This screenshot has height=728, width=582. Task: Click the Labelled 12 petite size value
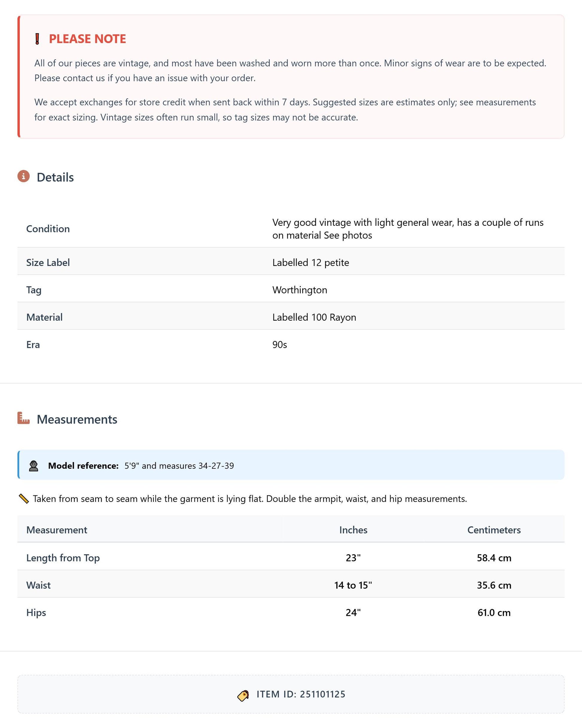[310, 262]
